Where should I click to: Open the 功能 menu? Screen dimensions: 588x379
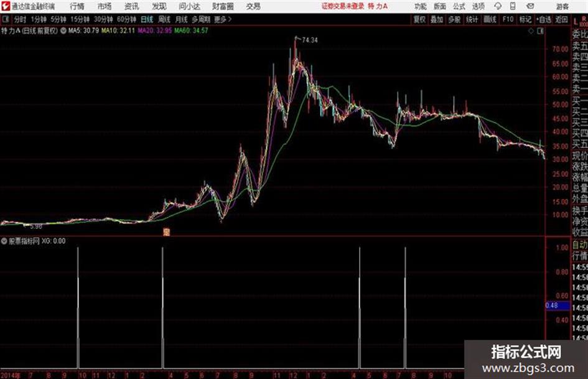pyautogui.click(x=421, y=6)
